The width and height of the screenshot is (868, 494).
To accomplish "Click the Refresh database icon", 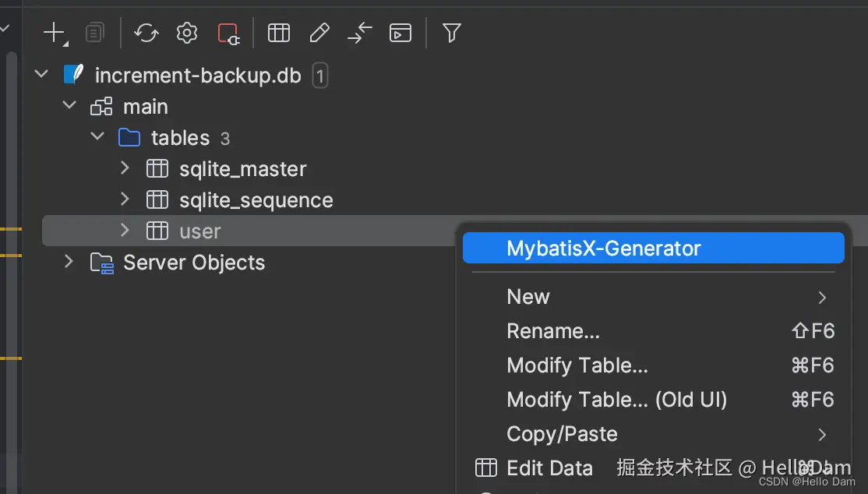I will (146, 33).
